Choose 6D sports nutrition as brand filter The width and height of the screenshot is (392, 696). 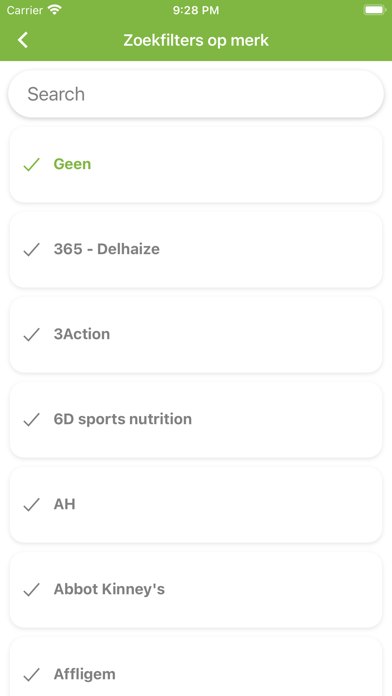tap(196, 419)
